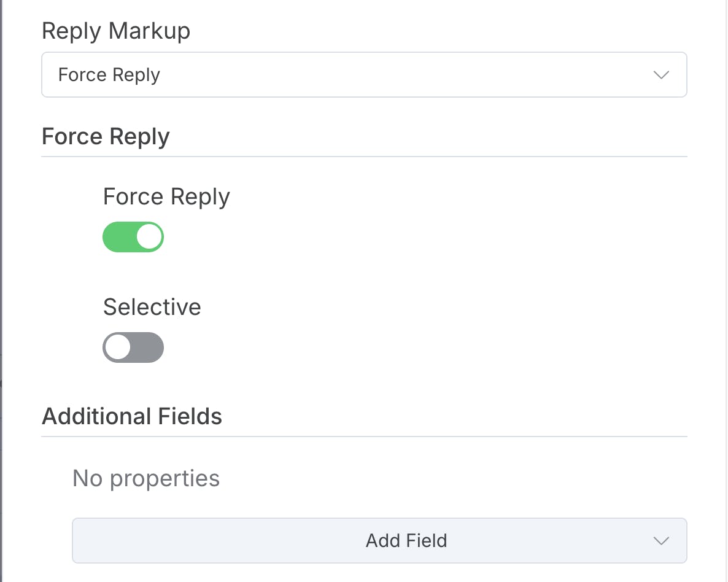Click the Additional Fields section heading
728x582 pixels.
132,416
